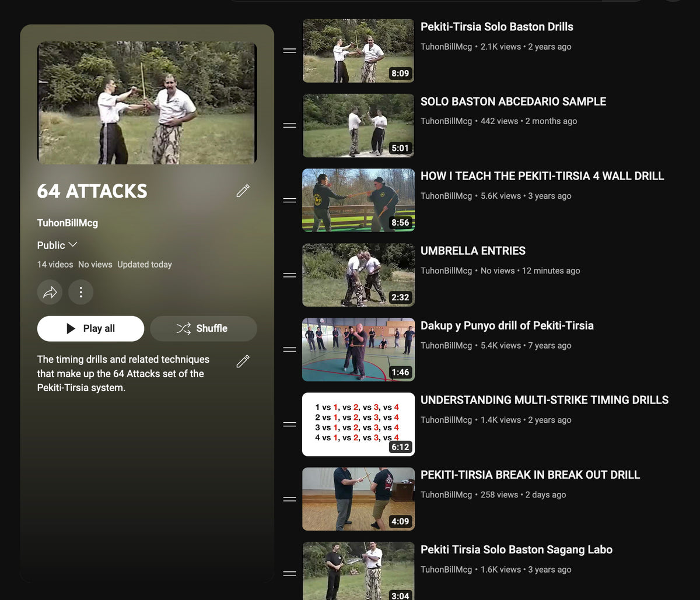Viewport: 700px width, 600px height.
Task: Click the multi-strike timing drills chart thumbnail
Action: (358, 424)
